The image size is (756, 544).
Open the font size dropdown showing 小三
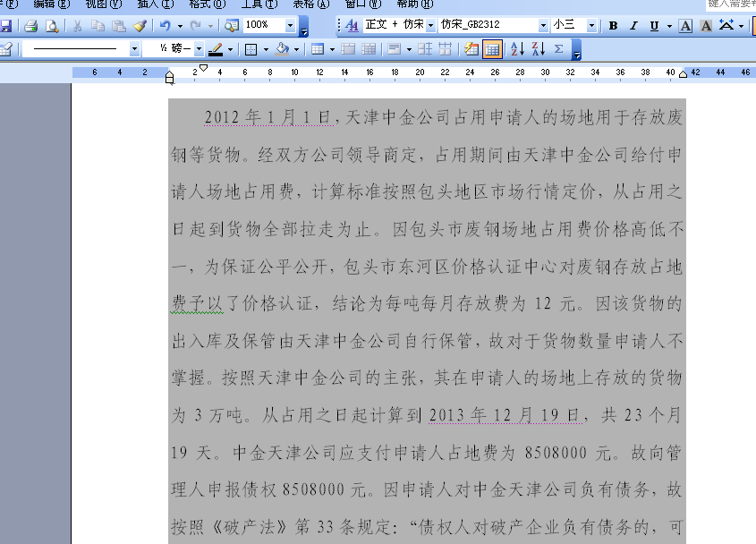point(591,25)
